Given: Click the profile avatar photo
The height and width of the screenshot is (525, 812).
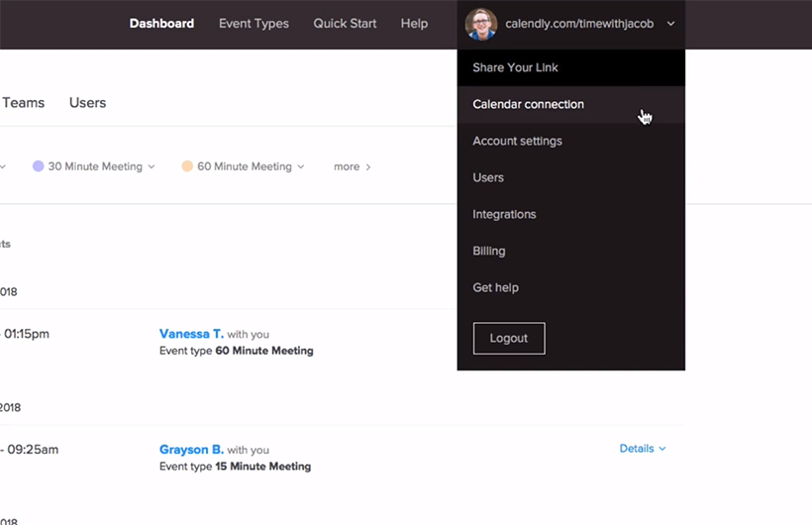Looking at the screenshot, I should tap(481, 24).
